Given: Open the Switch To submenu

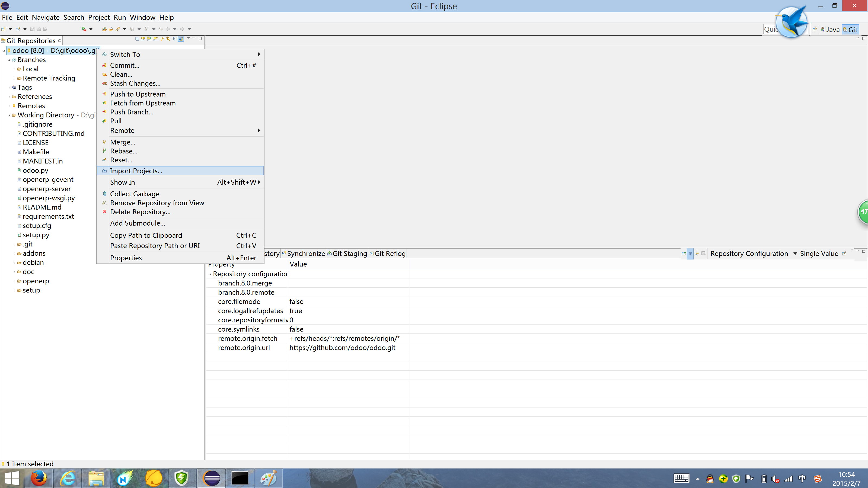Looking at the screenshot, I should [x=180, y=54].
